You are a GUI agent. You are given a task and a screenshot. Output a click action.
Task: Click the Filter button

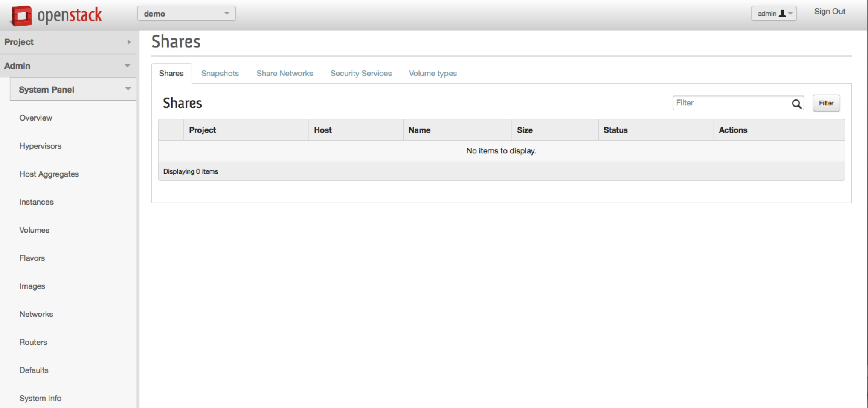[x=826, y=103]
